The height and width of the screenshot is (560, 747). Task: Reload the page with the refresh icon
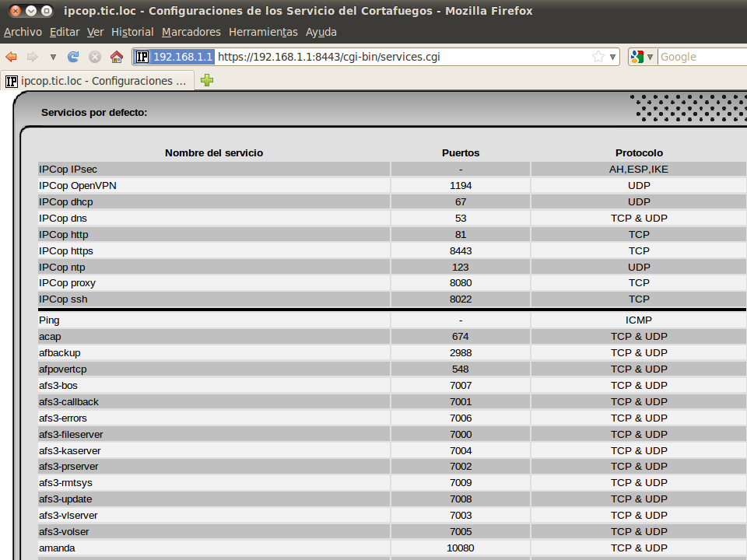click(x=73, y=57)
